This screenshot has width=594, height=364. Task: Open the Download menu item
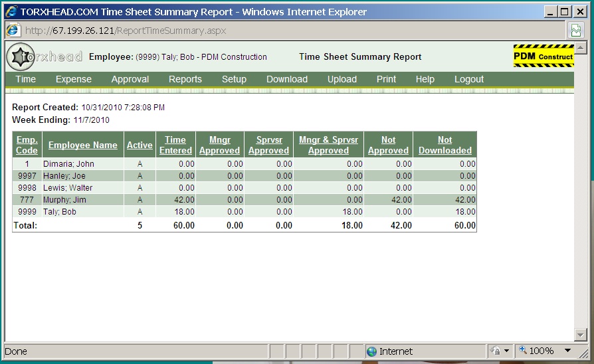(287, 79)
